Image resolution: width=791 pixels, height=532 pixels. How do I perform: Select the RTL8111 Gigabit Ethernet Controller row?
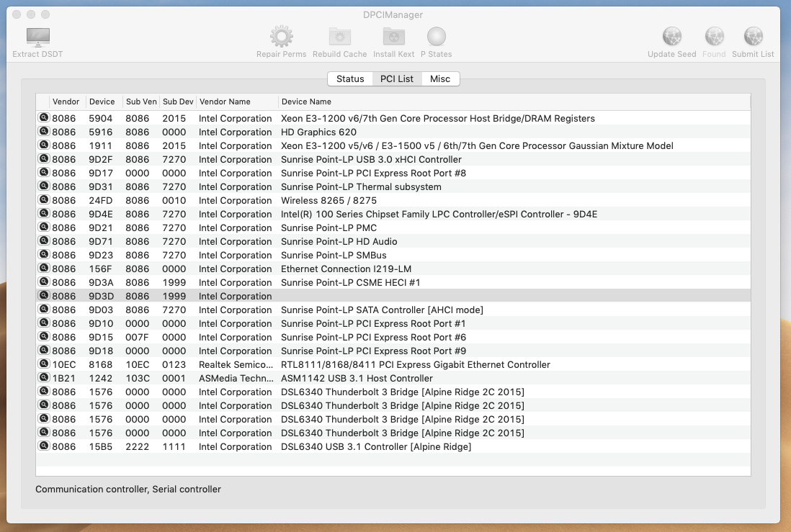pos(415,364)
